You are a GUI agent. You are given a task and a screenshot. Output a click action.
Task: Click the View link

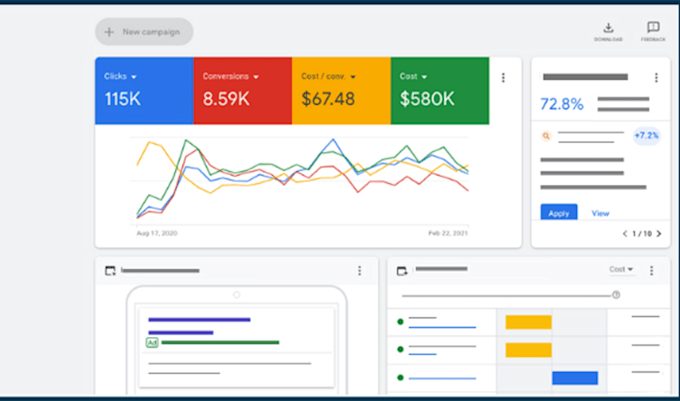[x=600, y=213]
